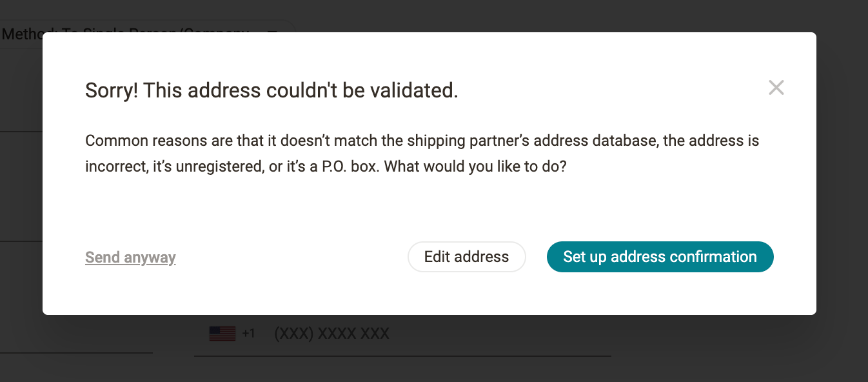Click the underline beneath the phone number field
This screenshot has width=868, height=382.
pos(402,356)
